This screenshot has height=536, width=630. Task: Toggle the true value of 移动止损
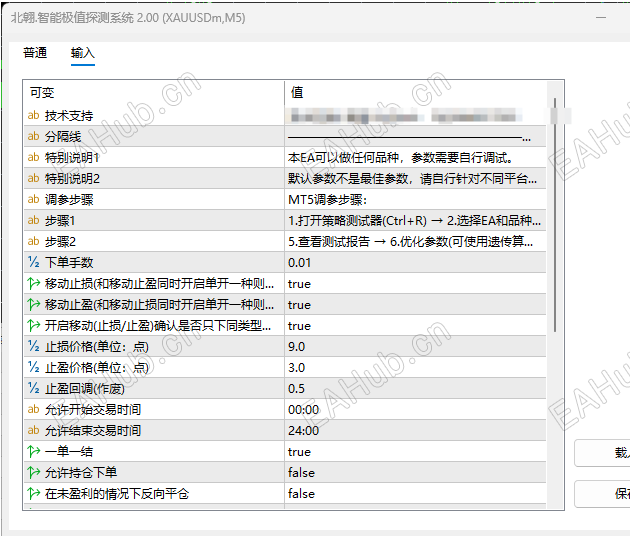coord(299,284)
